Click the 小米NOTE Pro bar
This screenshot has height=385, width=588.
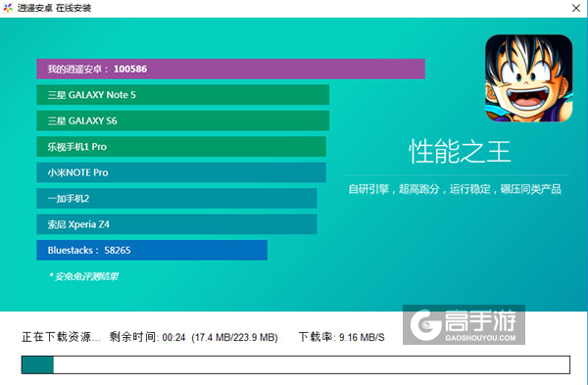coord(181,172)
